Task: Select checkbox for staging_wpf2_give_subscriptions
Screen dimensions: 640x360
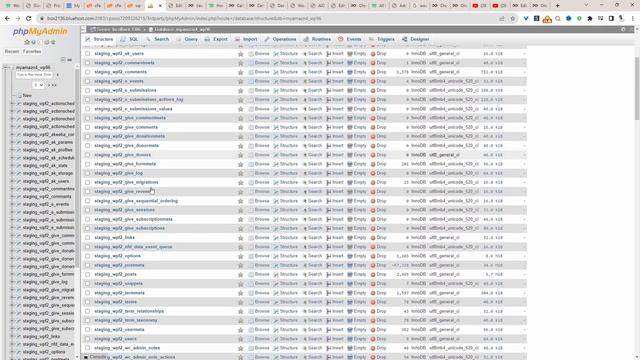Action: [x=87, y=229]
